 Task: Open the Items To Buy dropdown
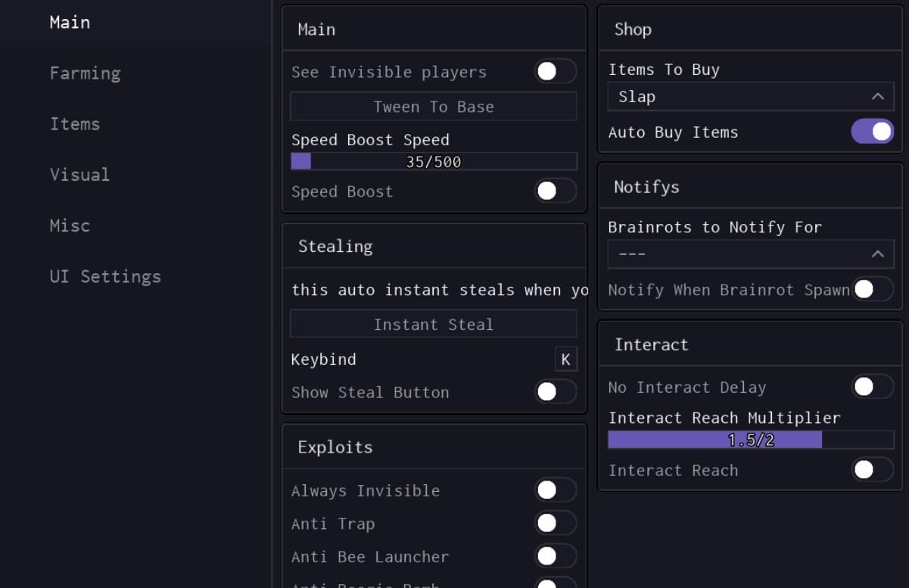click(x=749, y=97)
